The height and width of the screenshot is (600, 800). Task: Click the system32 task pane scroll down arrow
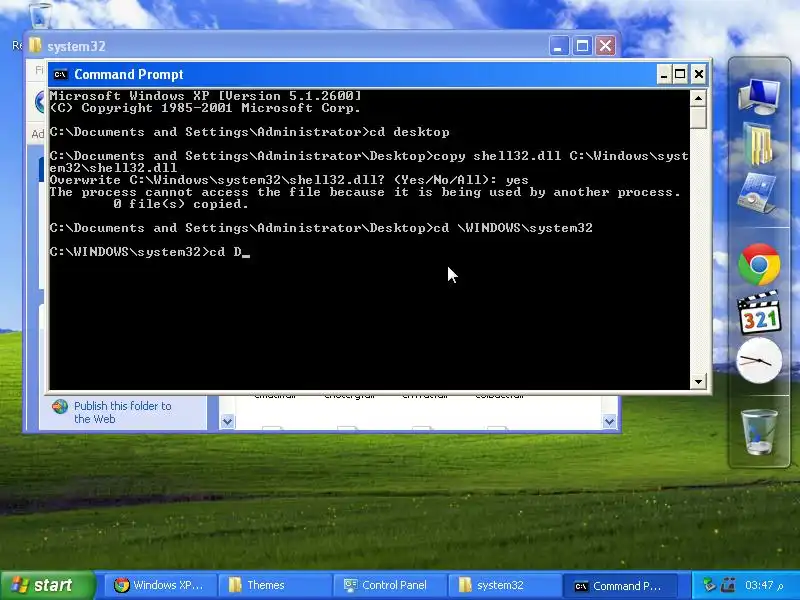pyautogui.click(x=228, y=421)
